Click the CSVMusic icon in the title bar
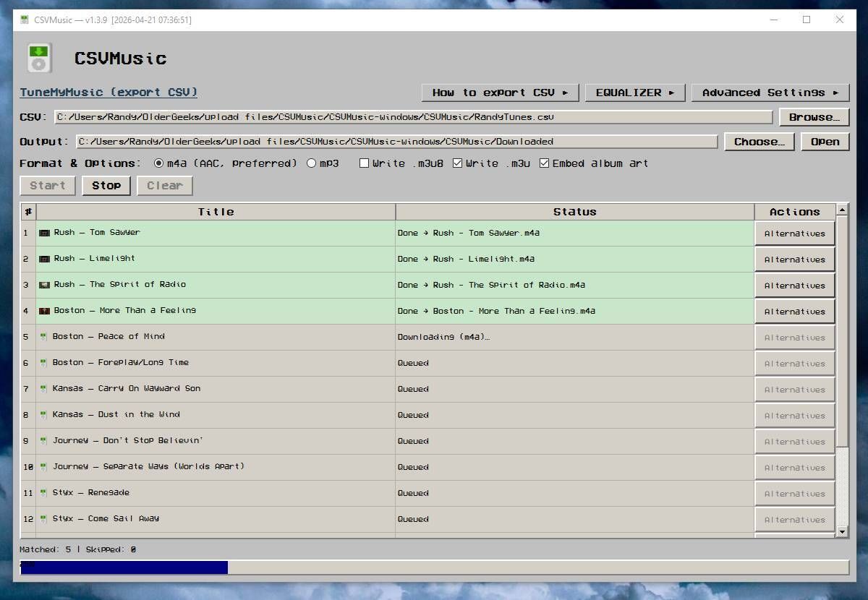Screen dimensions: 868x600 click(24, 20)
